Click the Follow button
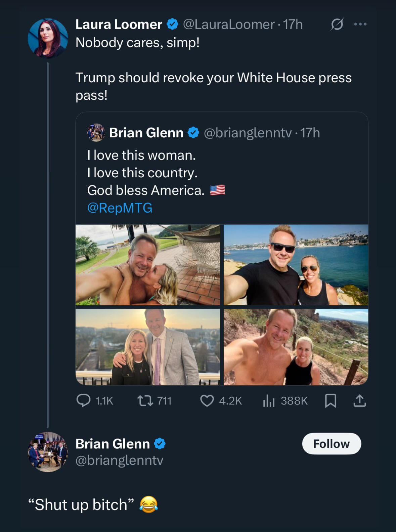Viewport: 396px width, 532px height. pos(332,444)
